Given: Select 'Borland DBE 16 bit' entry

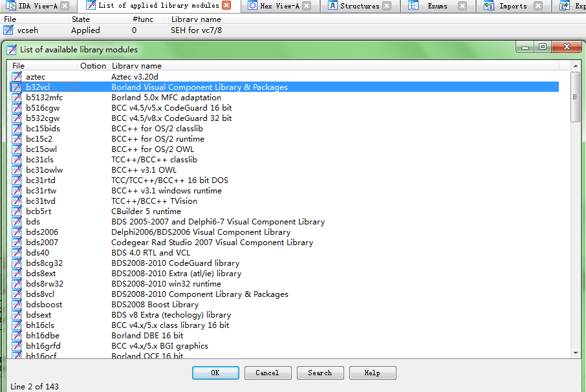Looking at the screenshot, I should [147, 336].
